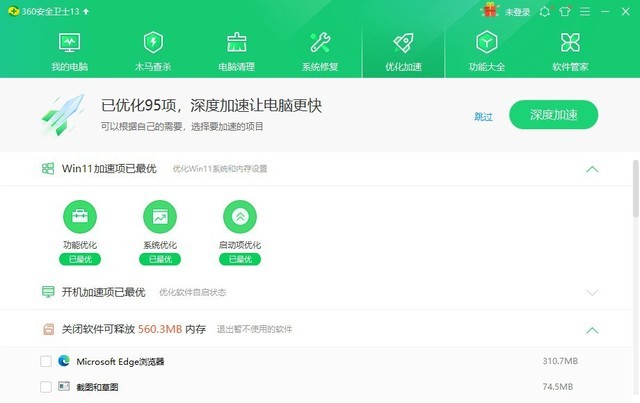Viewport: 640px width, 403px height.
Task: Click the 深度加速 button
Action: 553,115
